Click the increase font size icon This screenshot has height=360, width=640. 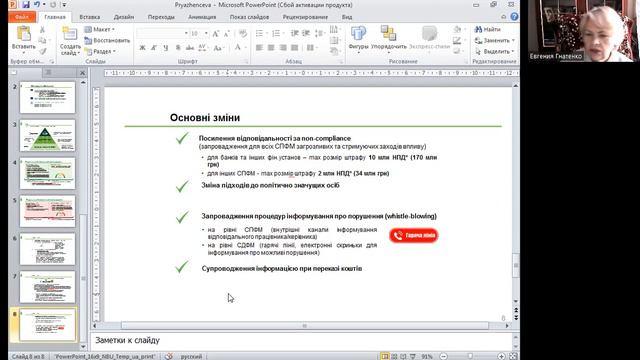(x=216, y=33)
